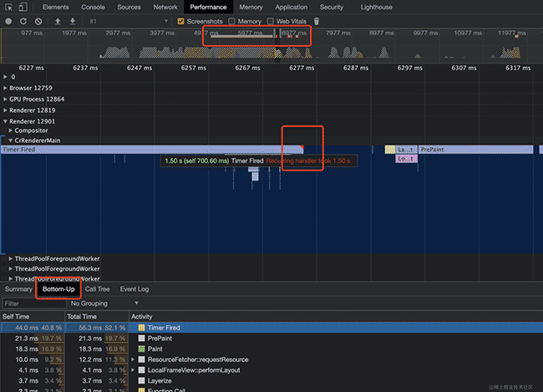
Task: Sort by the Activity column header
Action: [336, 317]
